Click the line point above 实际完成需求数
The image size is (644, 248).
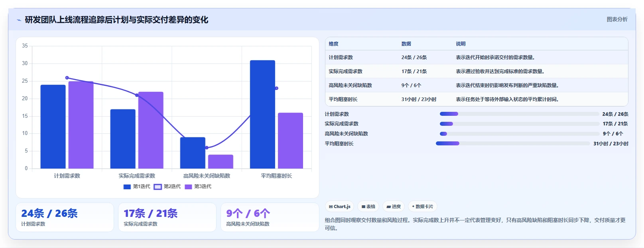(137, 95)
